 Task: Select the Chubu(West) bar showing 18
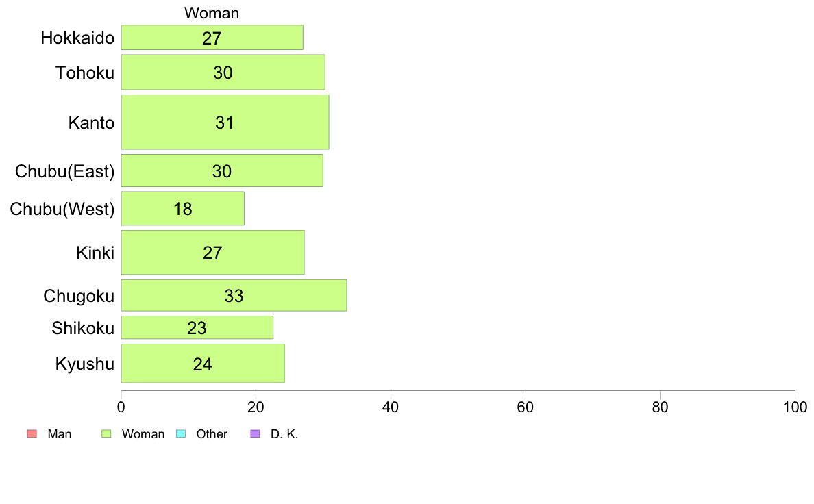(x=182, y=209)
